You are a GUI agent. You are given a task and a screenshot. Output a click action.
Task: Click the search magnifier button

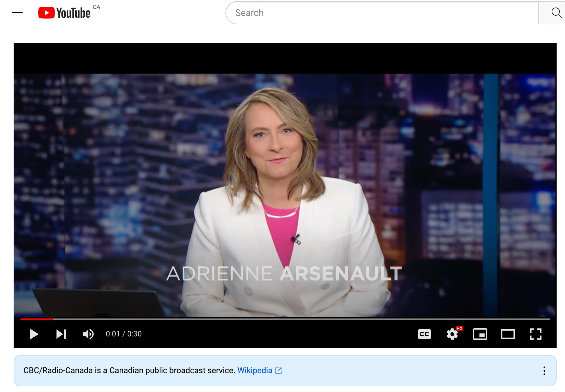point(556,13)
